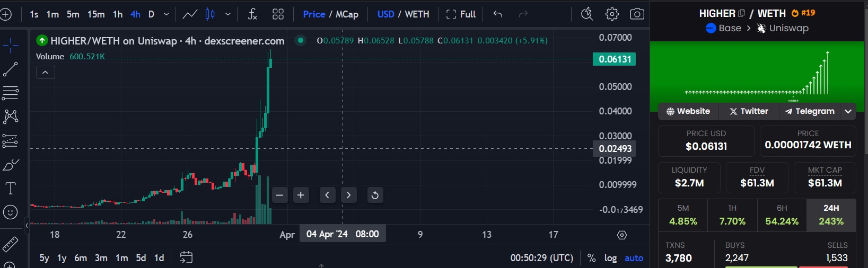868x268 pixels.
Task: Select the 1h timeframe
Action: (x=118, y=14)
